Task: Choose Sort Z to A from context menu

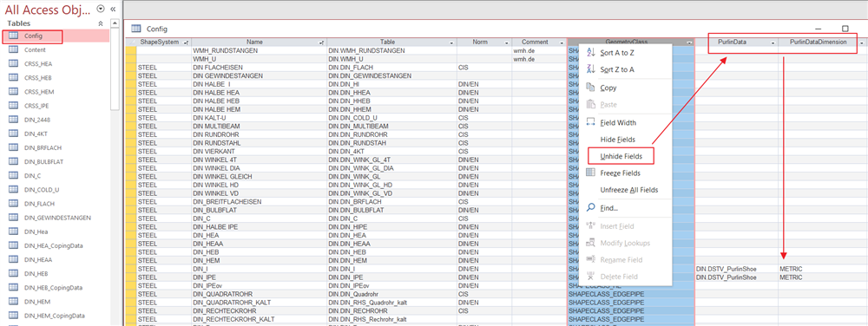Action: coord(625,69)
